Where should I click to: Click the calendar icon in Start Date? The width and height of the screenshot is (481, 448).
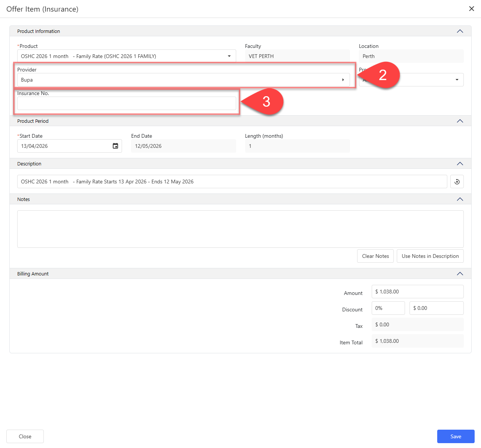pos(115,146)
